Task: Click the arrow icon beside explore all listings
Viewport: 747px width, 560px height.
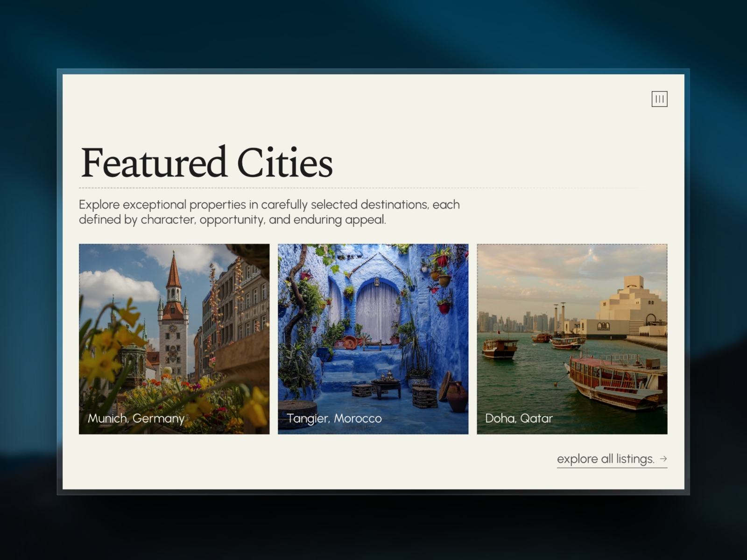Action: point(663,459)
